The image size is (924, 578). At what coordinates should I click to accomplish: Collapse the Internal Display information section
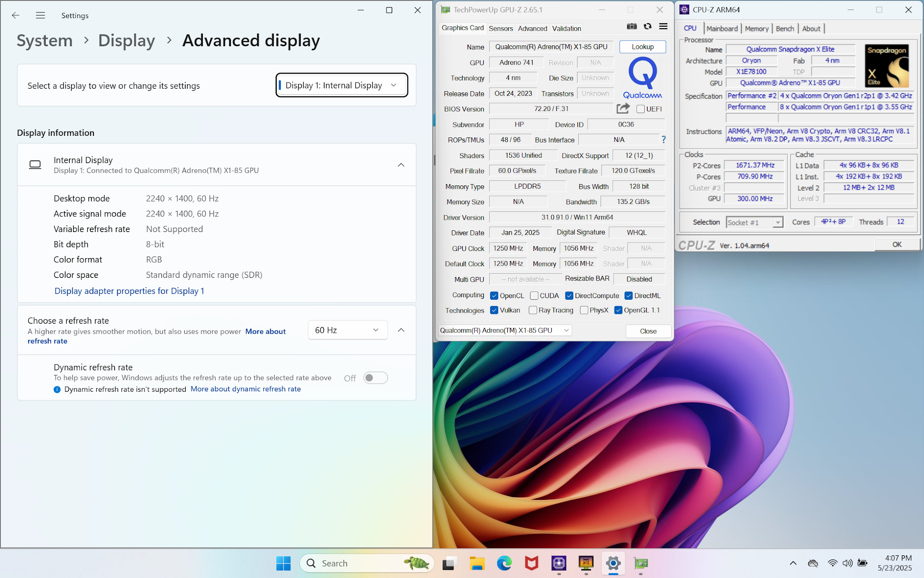[x=401, y=165]
